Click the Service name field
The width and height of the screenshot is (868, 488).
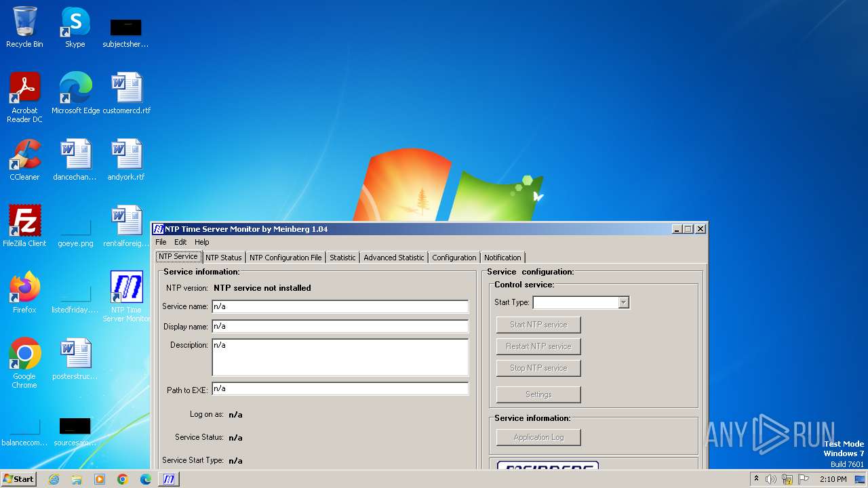pyautogui.click(x=340, y=306)
